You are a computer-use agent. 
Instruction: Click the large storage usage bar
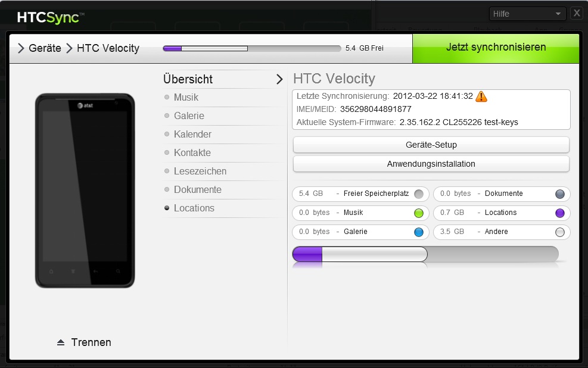(x=425, y=254)
